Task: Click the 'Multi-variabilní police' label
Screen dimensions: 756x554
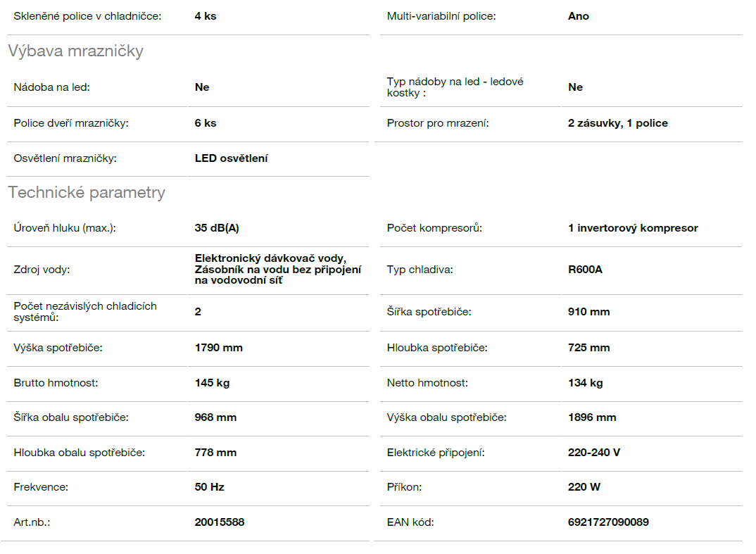Action: [x=441, y=16]
